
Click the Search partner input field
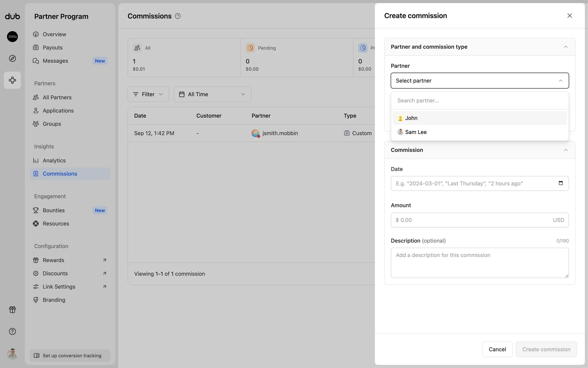coord(479,101)
